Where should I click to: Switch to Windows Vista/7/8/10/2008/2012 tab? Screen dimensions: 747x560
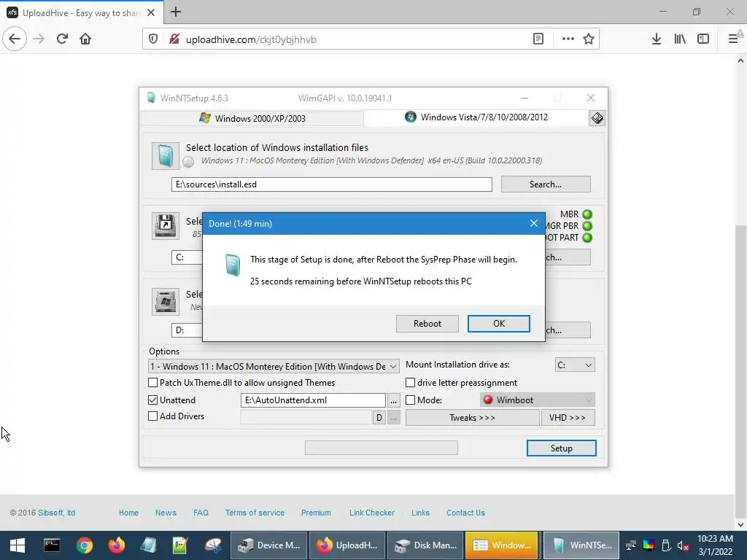pyautogui.click(x=476, y=117)
